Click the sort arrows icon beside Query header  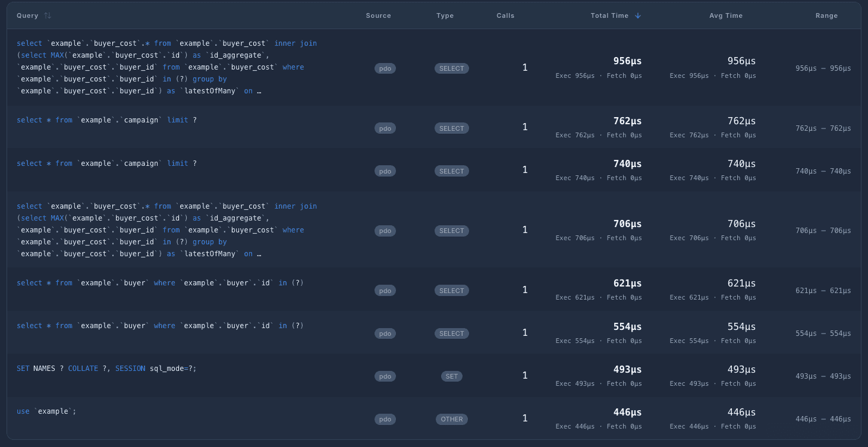pyautogui.click(x=48, y=15)
